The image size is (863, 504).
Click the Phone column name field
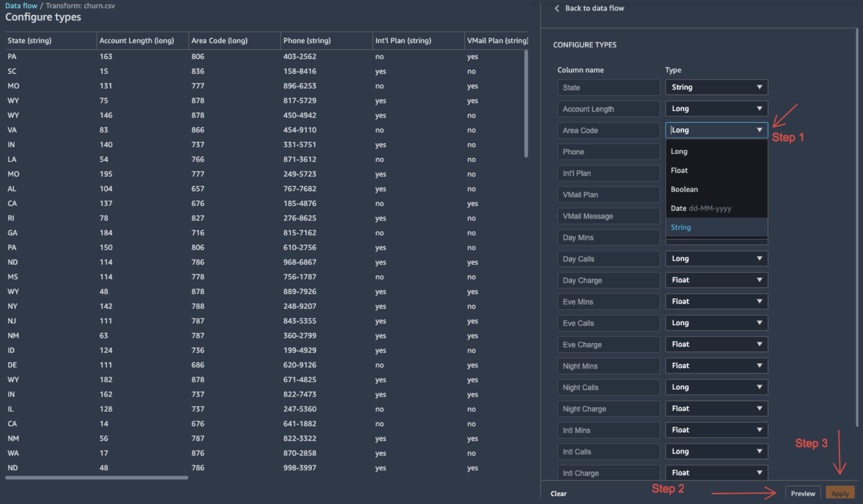tap(608, 152)
